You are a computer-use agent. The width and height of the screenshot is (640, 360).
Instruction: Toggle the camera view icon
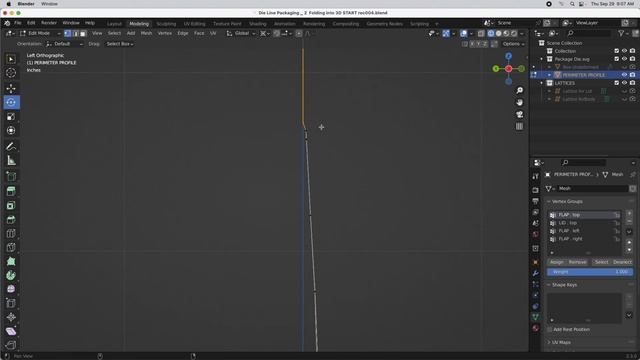519,114
